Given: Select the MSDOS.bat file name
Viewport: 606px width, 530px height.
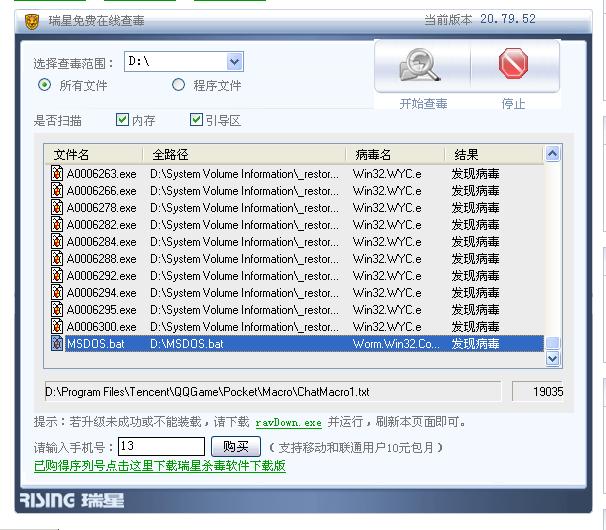Looking at the screenshot, I should 95,344.
